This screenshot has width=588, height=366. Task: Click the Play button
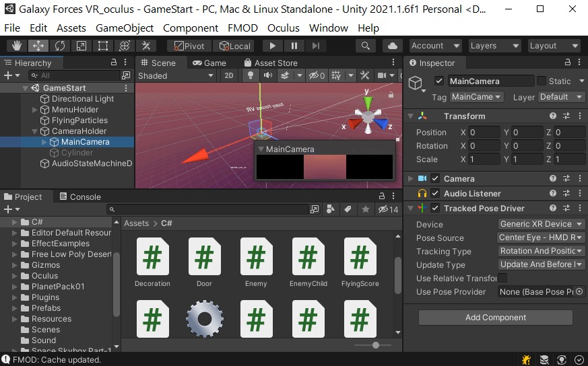point(273,46)
